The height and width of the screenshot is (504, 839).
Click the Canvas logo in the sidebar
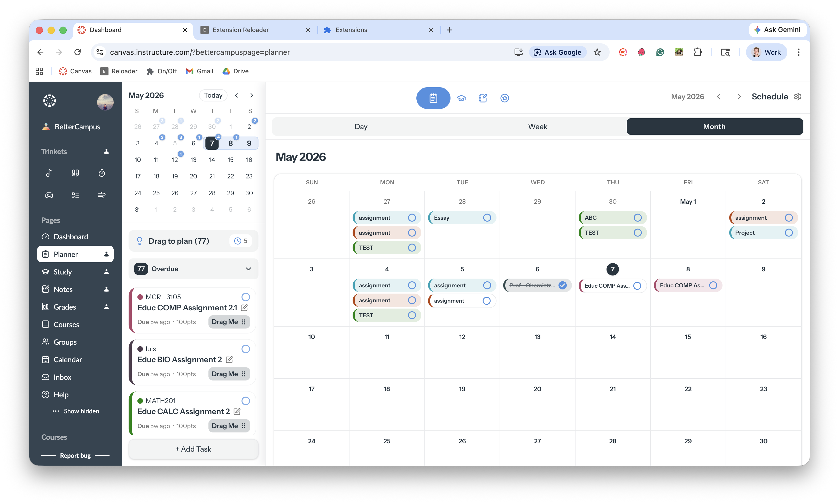tap(50, 101)
